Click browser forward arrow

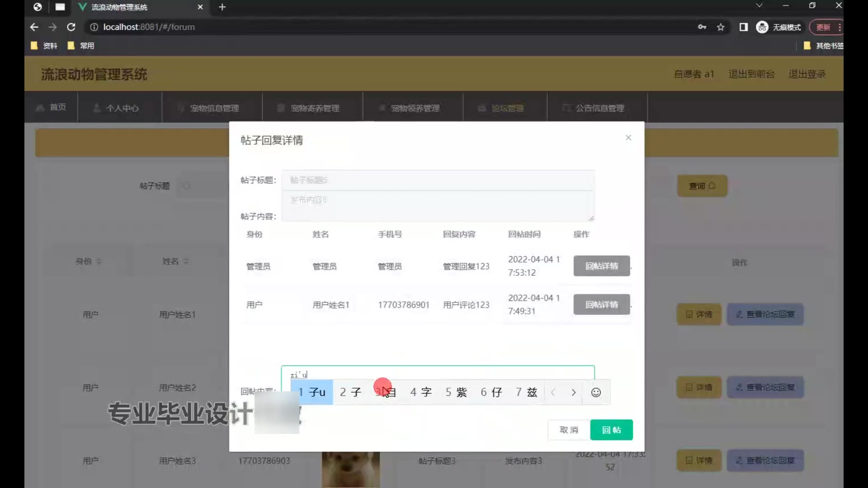click(52, 27)
